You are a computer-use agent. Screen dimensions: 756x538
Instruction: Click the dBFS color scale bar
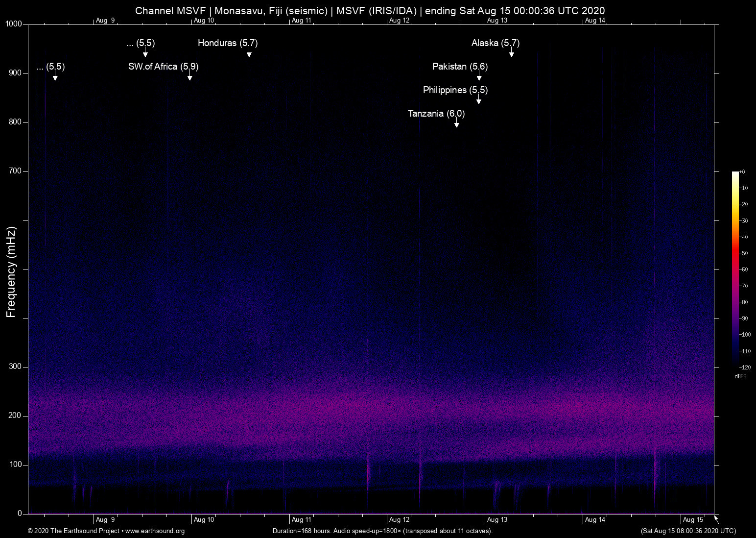coord(735,269)
